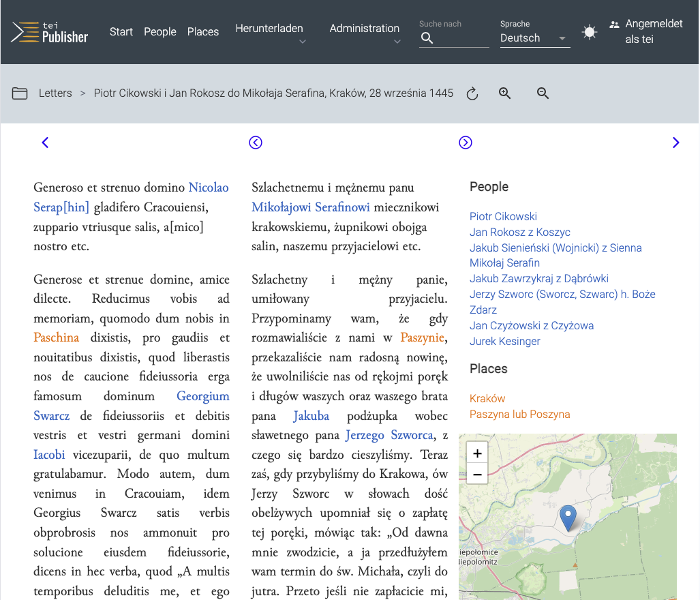The image size is (700, 600).
Task: Go to next letter with right chevron
Action: [675, 142]
